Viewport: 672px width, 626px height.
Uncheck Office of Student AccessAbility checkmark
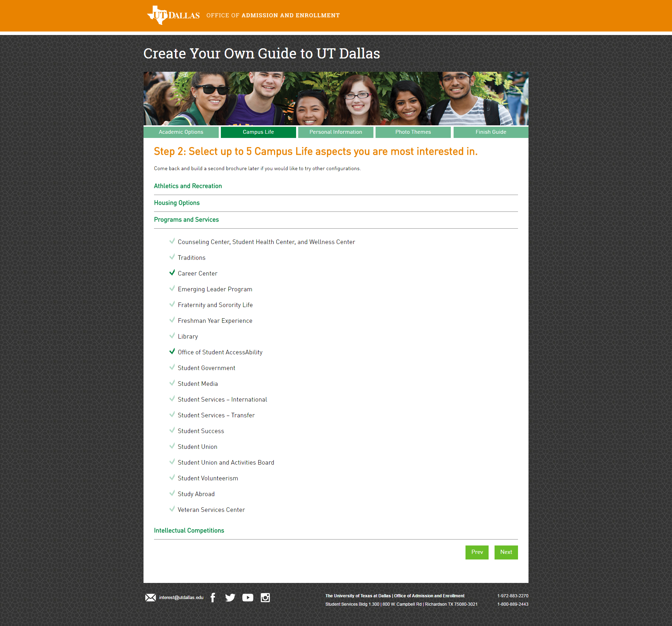point(172,352)
